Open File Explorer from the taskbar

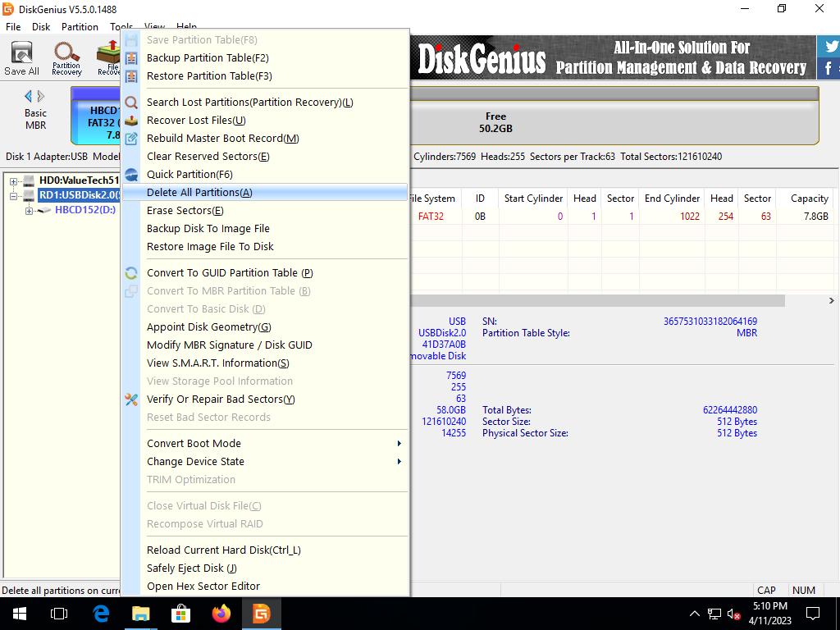[x=141, y=614]
